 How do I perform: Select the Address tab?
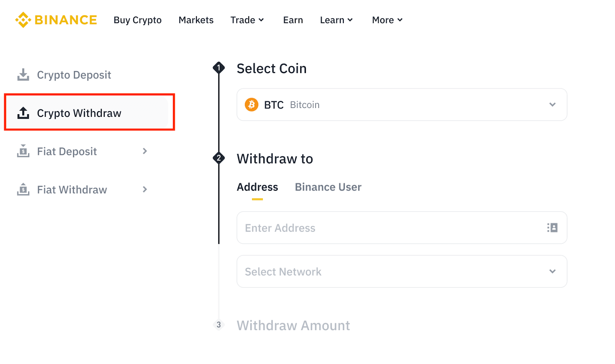click(257, 187)
